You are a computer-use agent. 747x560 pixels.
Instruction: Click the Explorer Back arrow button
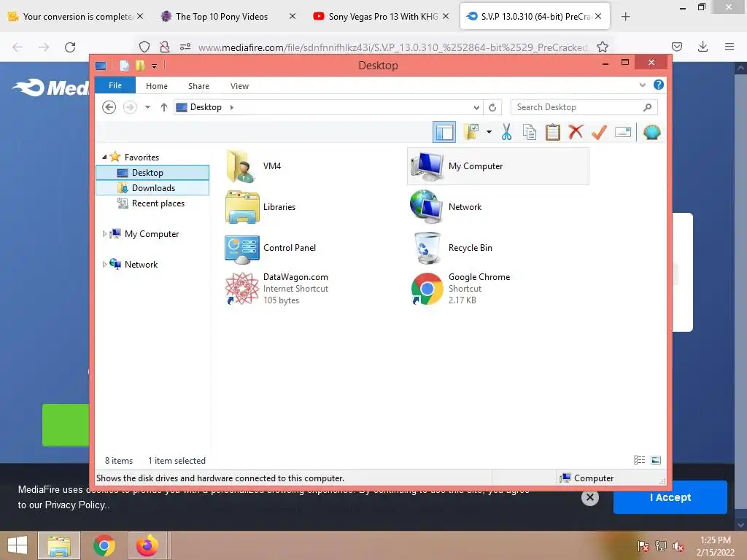(x=109, y=107)
